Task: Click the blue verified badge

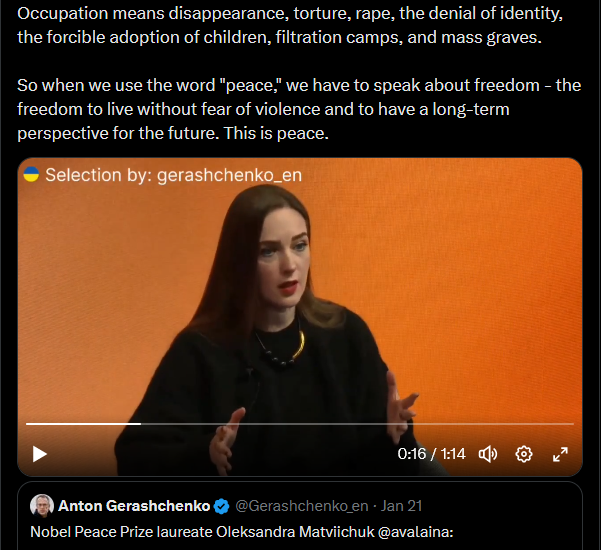Action: click(x=222, y=506)
